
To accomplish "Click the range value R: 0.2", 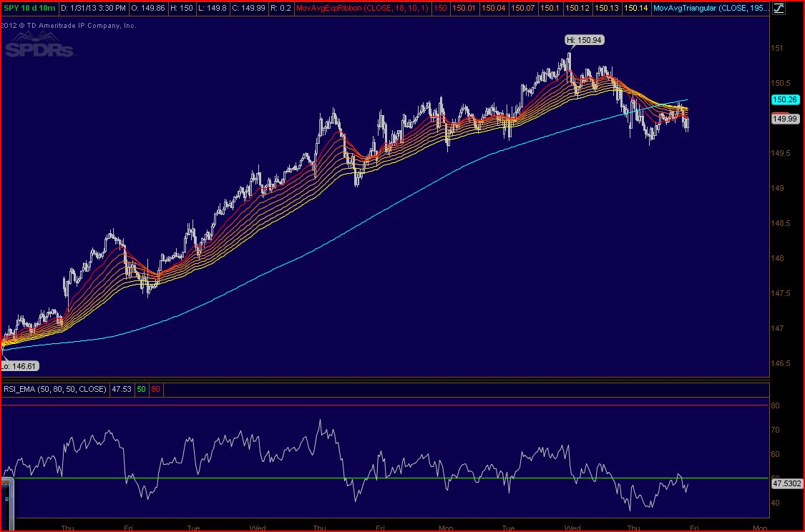I will [280, 8].
